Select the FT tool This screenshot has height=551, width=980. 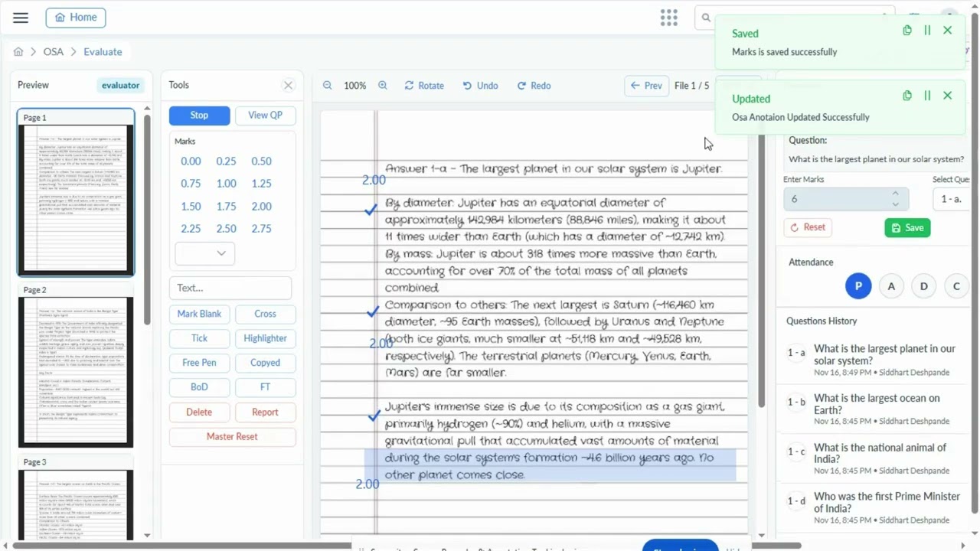click(265, 387)
